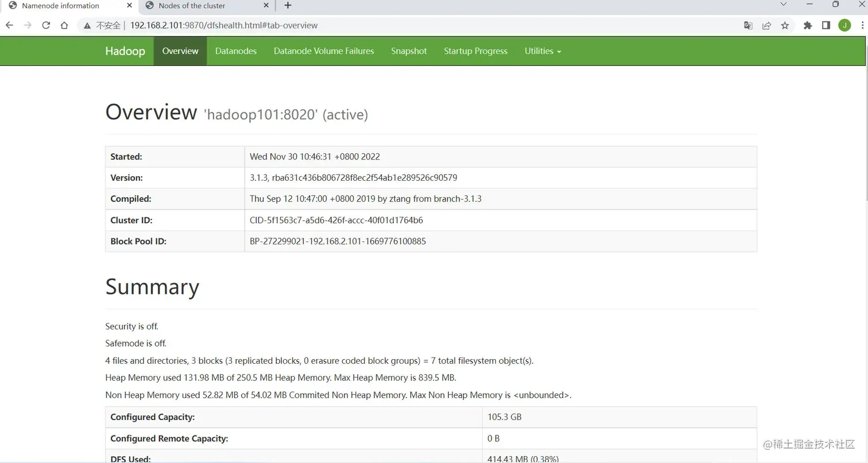868x463 pixels.
Task: Open the Startup Progress page
Action: (x=475, y=51)
